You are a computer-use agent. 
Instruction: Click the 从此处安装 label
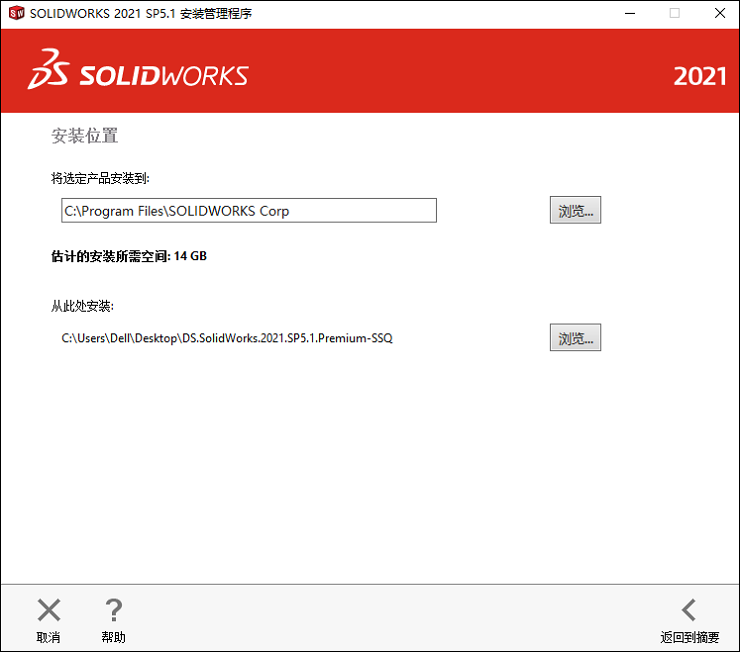point(82,306)
